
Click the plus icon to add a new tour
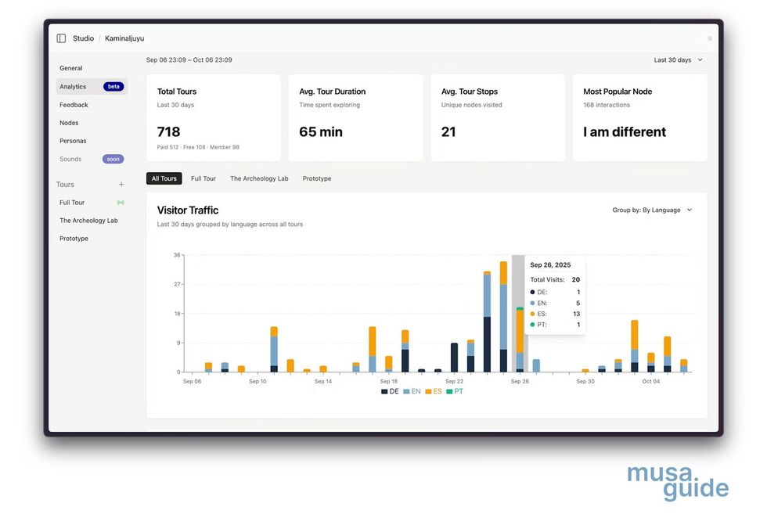click(121, 184)
